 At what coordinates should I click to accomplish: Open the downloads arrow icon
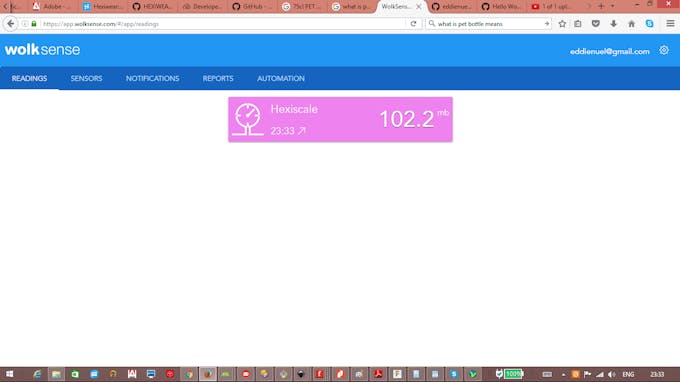(x=613, y=24)
